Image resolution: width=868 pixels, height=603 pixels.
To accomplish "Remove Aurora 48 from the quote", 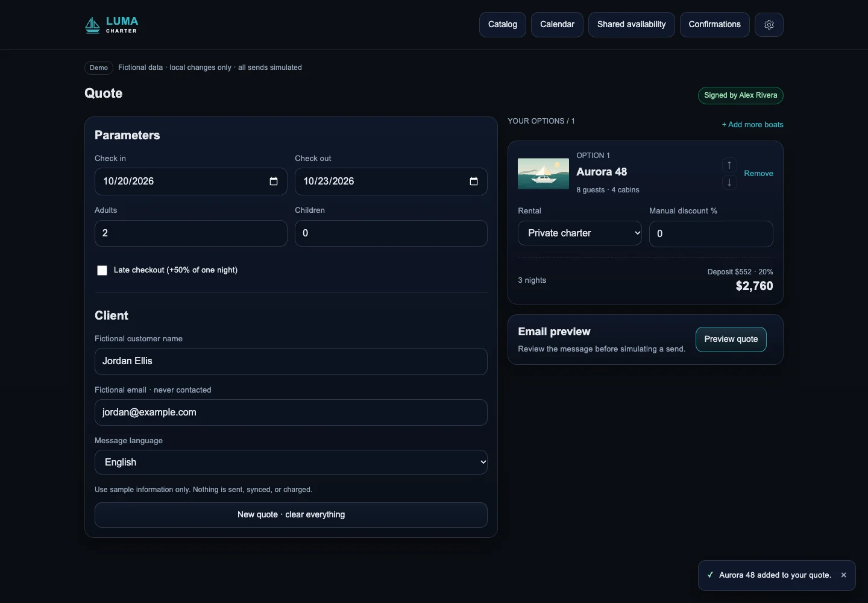I will coord(758,174).
